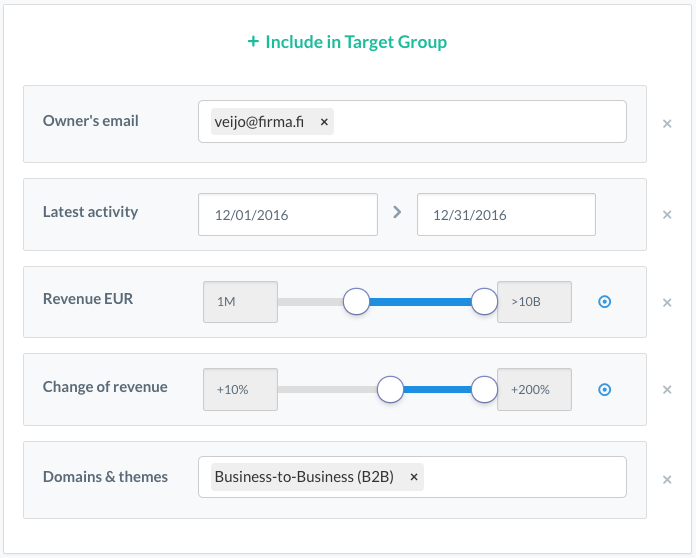Delete the Revenue EUR filter row
Screen dimensions: 696x558
click(667, 303)
